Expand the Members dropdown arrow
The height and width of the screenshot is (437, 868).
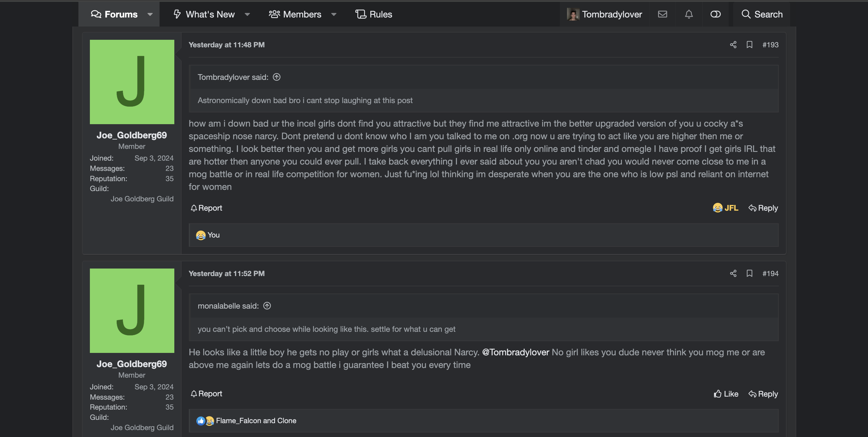(334, 14)
